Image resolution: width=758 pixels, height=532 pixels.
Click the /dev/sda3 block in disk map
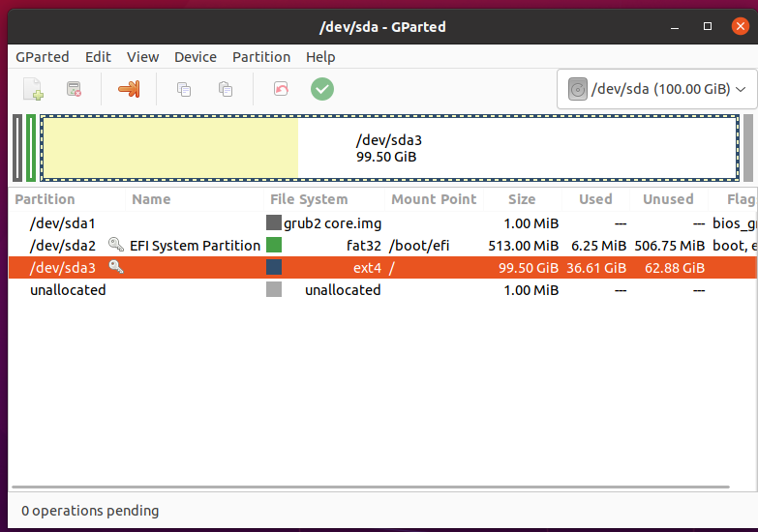point(389,148)
